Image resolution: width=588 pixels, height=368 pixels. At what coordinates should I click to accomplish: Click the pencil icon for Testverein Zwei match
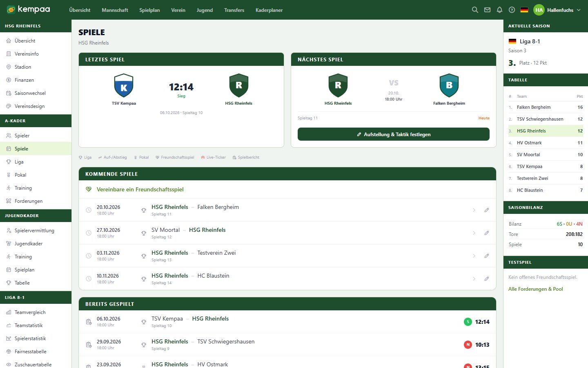486,256
